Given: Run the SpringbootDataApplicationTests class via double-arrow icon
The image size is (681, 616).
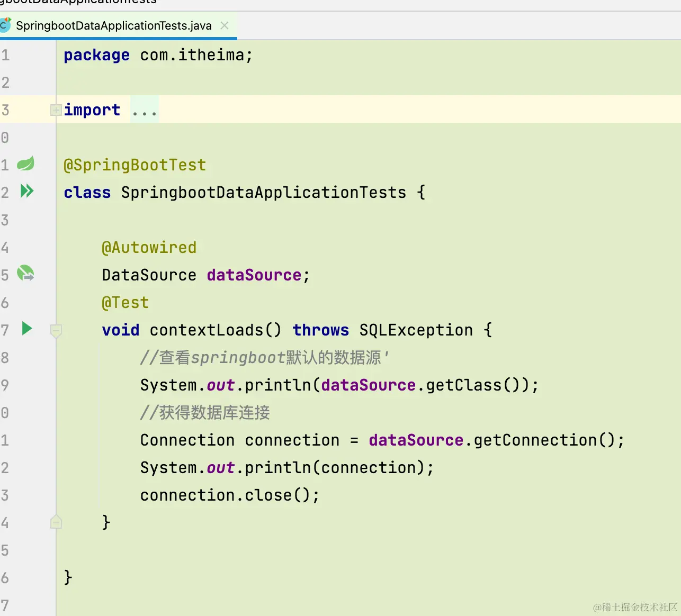Looking at the screenshot, I should (x=27, y=191).
